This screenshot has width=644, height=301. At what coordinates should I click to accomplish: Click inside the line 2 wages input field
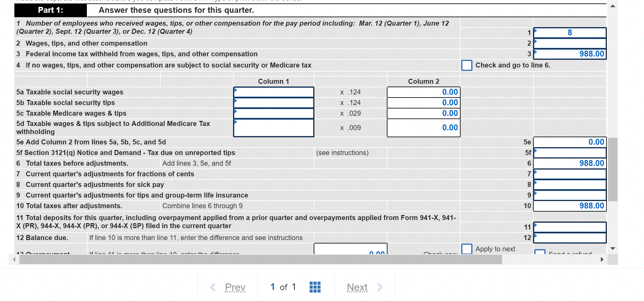570,43
